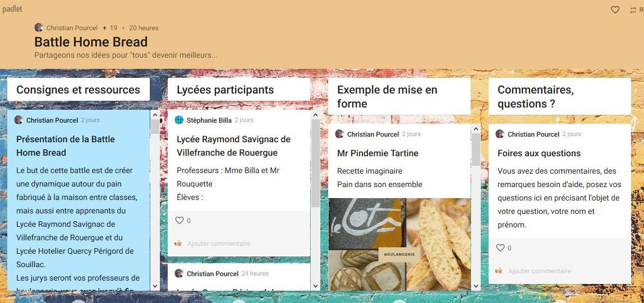
Task: Click the avatar on the Foires aux questions post
Action: [500, 134]
